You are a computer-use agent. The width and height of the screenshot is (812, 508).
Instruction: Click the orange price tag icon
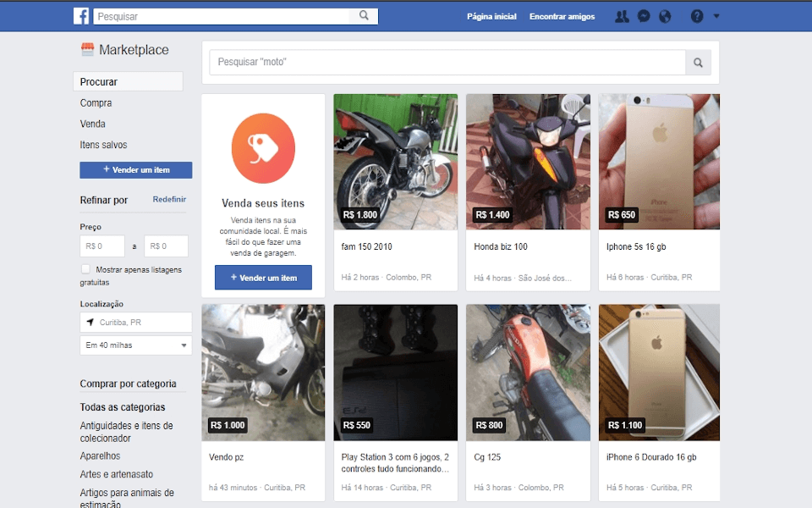pos(263,148)
